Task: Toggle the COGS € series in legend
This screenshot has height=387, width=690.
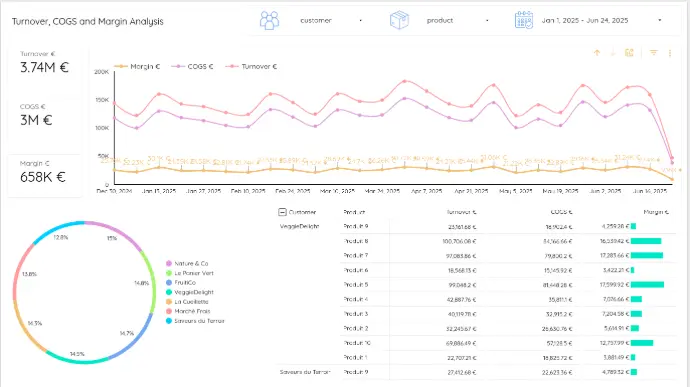Action: (192, 66)
